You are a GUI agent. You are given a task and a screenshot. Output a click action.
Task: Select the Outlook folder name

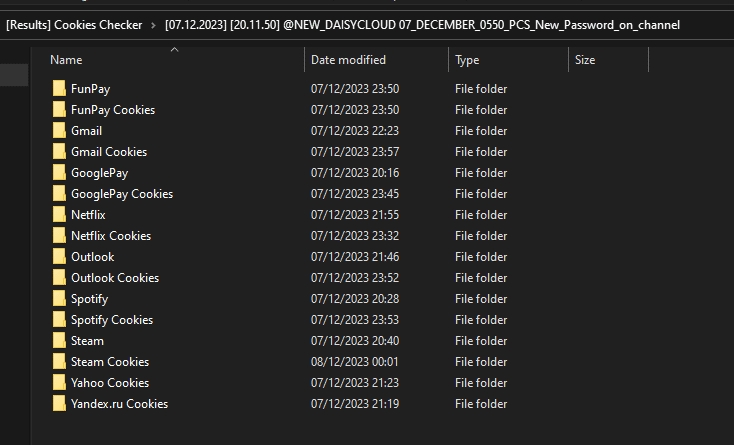click(93, 257)
